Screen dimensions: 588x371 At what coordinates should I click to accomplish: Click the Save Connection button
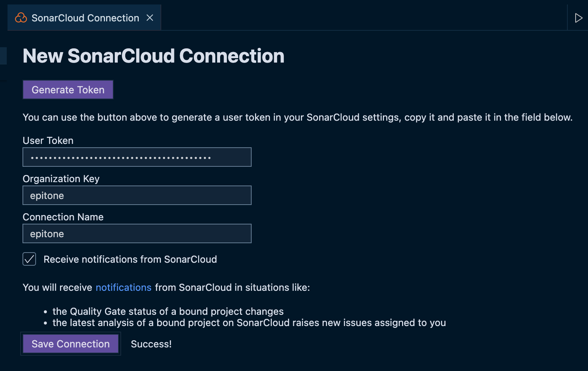coord(70,344)
